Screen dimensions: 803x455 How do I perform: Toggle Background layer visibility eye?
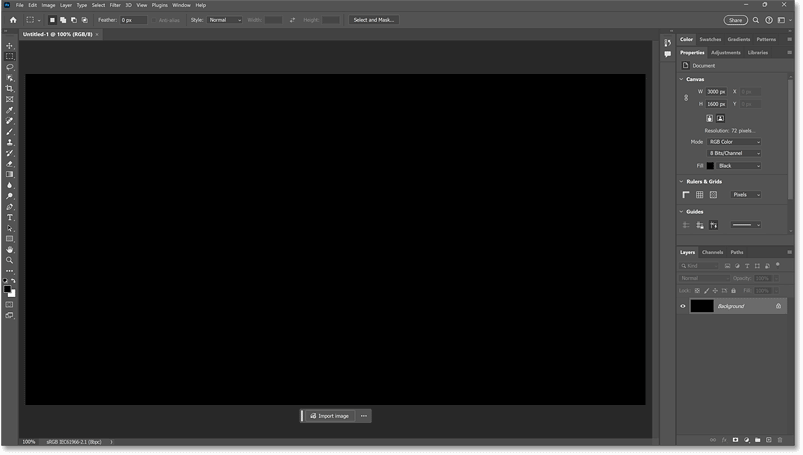coord(683,306)
